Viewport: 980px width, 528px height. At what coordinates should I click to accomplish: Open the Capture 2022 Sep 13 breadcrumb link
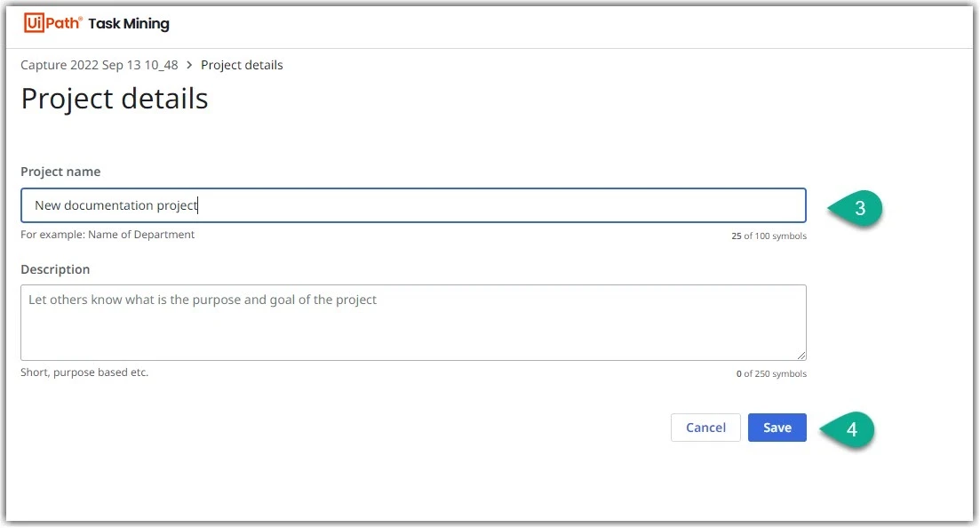[x=100, y=65]
